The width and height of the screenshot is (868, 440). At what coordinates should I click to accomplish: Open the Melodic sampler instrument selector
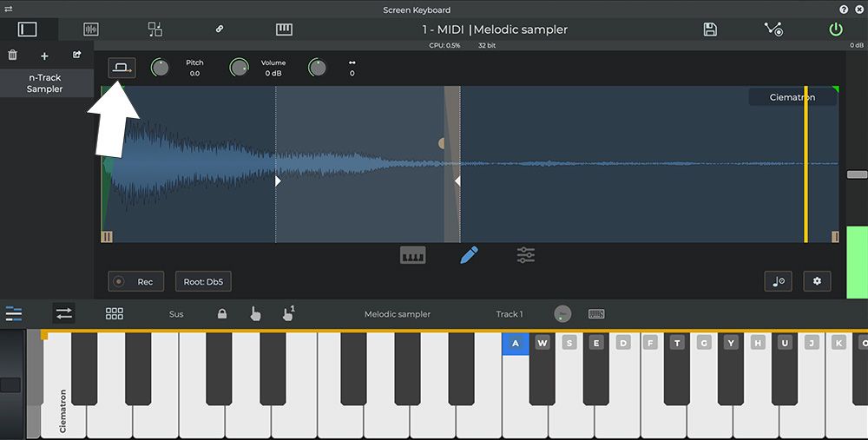coord(397,314)
